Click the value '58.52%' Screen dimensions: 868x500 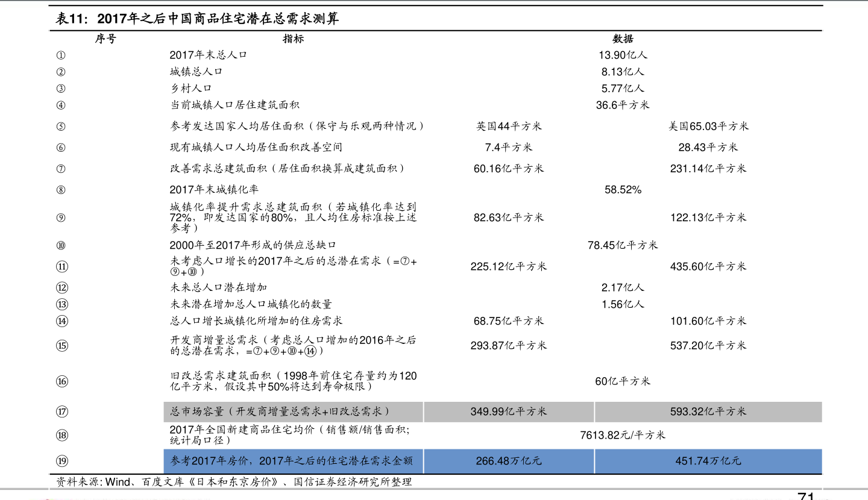tap(623, 190)
